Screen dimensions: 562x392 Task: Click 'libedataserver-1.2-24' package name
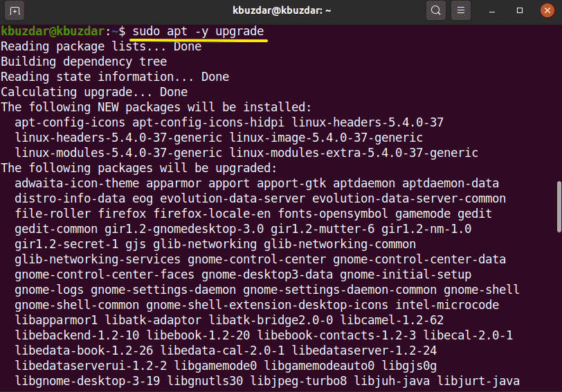[364, 351]
